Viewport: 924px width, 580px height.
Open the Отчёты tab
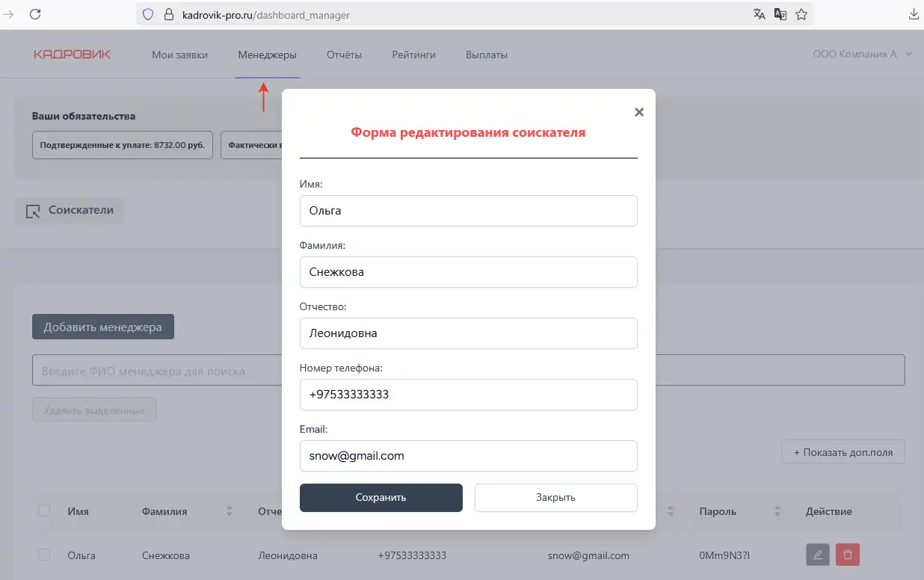click(x=344, y=55)
